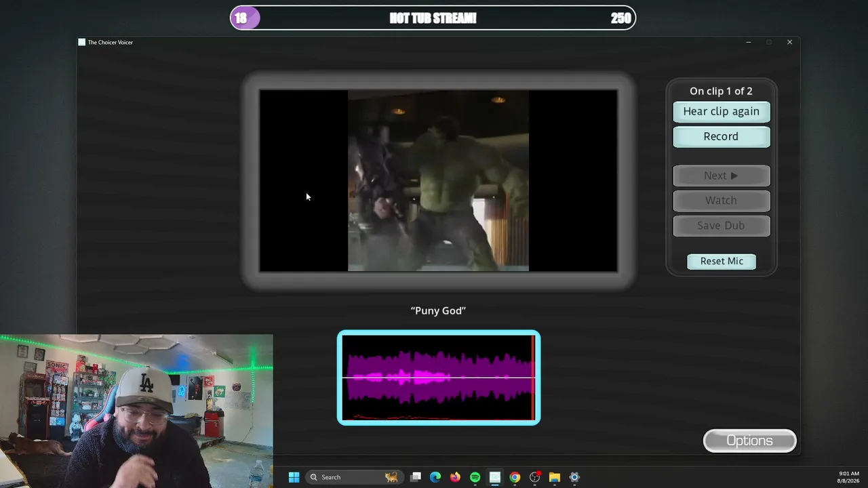The height and width of the screenshot is (488, 868).
Task: Start recording with the Record button
Action: pyautogui.click(x=721, y=137)
